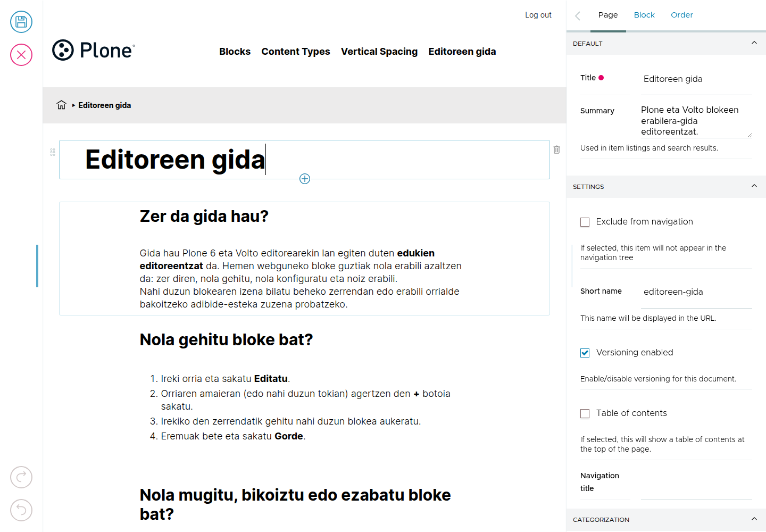Click the Editoreen gida breadcrumb link
This screenshot has width=766, height=532.
point(105,105)
